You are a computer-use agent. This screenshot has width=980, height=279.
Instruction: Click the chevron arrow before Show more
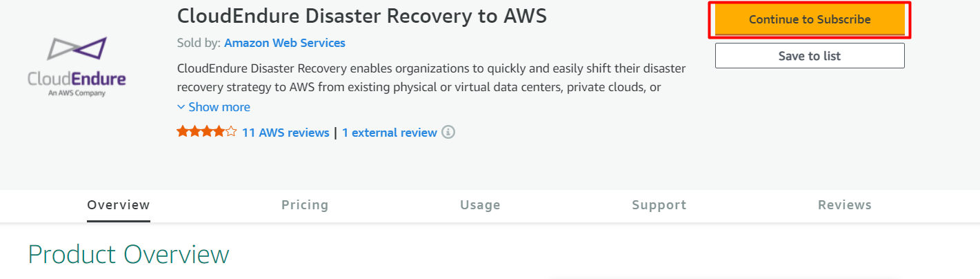(181, 107)
